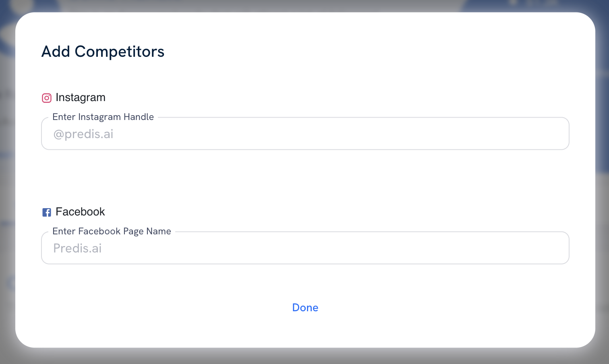Click the Facebook section heading text

click(81, 212)
